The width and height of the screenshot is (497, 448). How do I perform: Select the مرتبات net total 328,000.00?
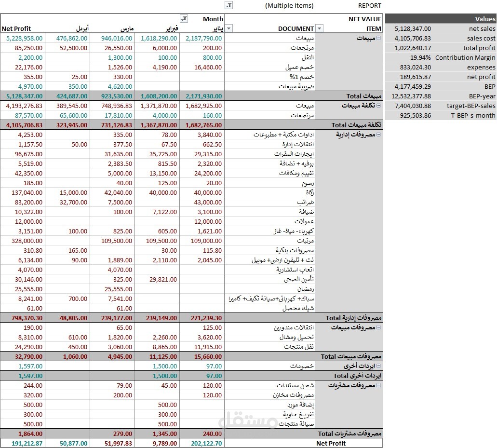[x=27, y=241]
